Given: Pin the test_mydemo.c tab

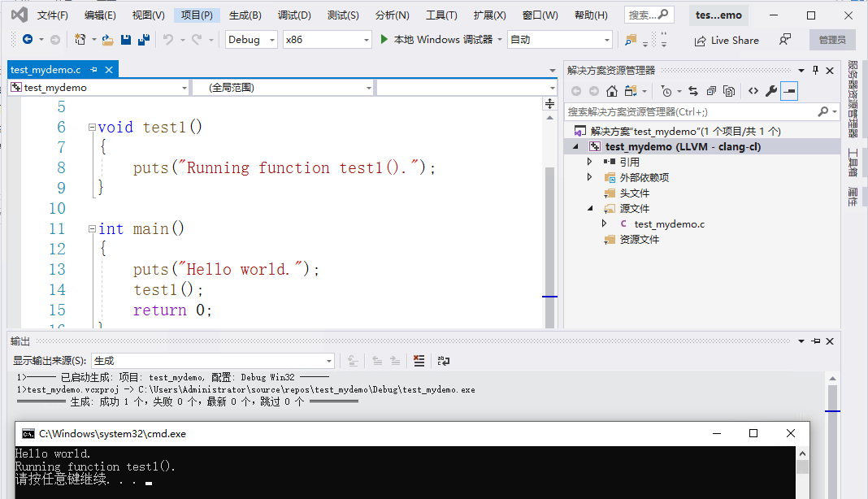Looking at the screenshot, I should click(93, 70).
